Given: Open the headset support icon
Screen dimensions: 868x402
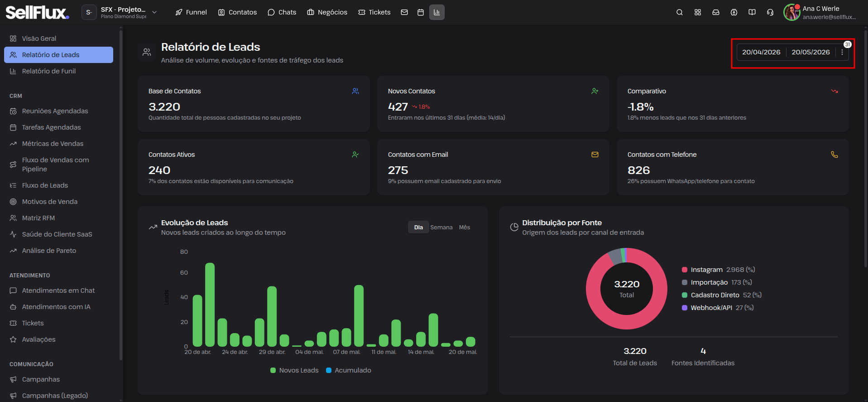Looking at the screenshot, I should coord(770,12).
